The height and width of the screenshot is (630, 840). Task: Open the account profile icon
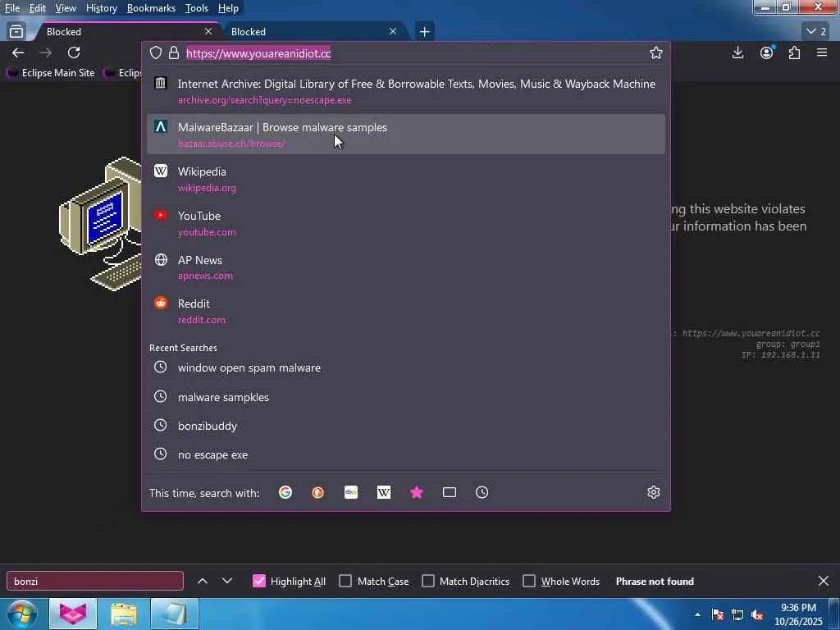(767, 52)
